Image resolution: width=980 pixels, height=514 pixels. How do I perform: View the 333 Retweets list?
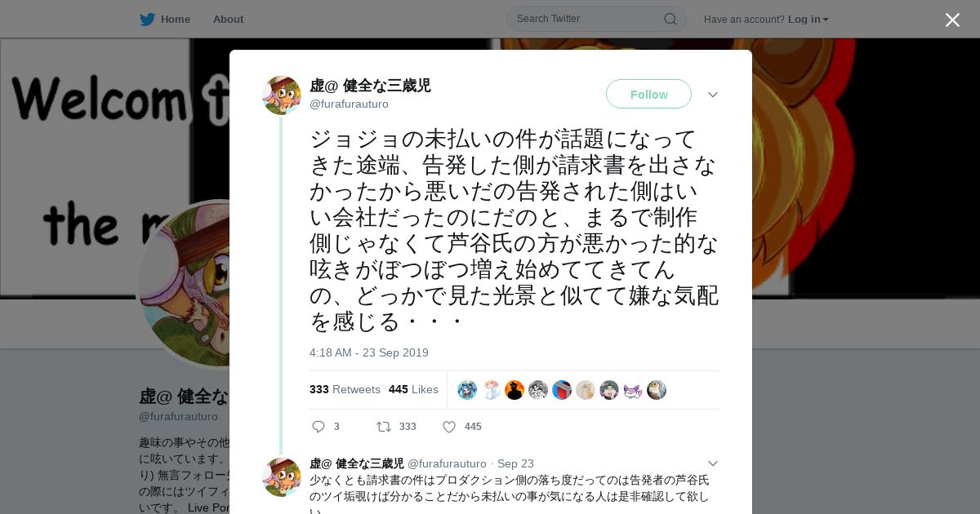point(345,389)
